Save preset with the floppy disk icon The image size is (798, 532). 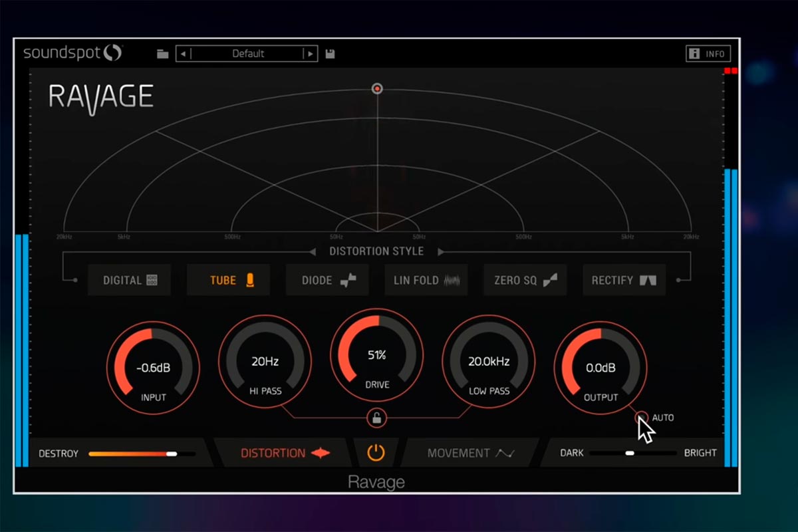[x=331, y=54]
